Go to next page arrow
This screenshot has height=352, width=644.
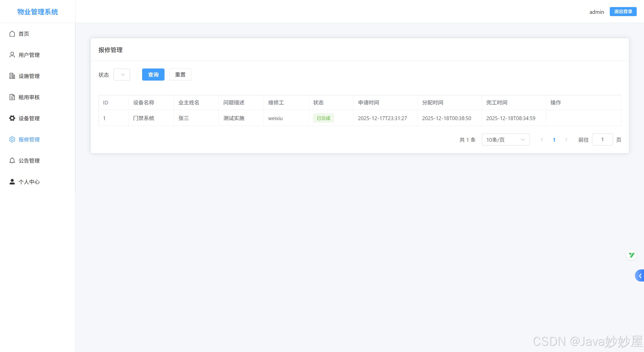click(x=566, y=139)
